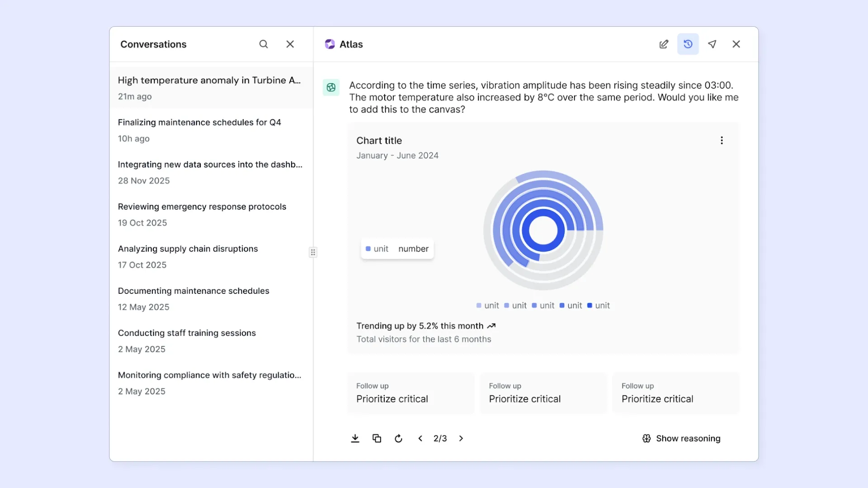Click the darkest last legend unit swatch
Screen dimensions: 868x488
point(590,305)
